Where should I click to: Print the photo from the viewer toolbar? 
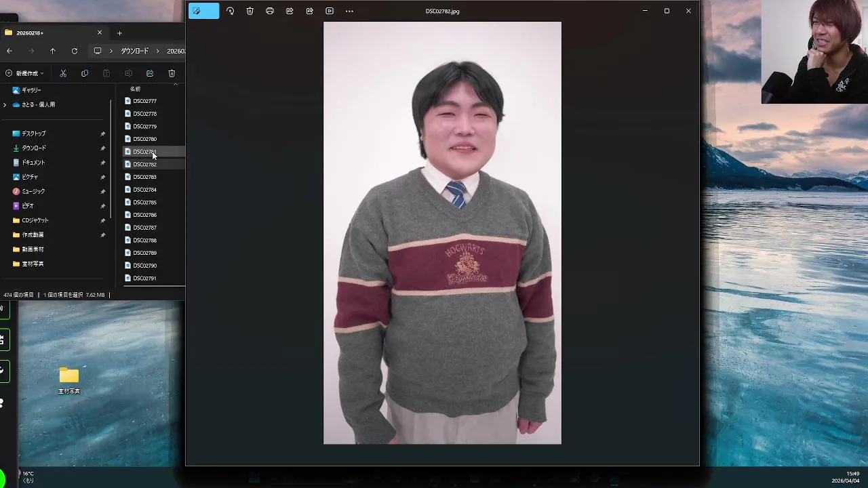[x=270, y=11]
